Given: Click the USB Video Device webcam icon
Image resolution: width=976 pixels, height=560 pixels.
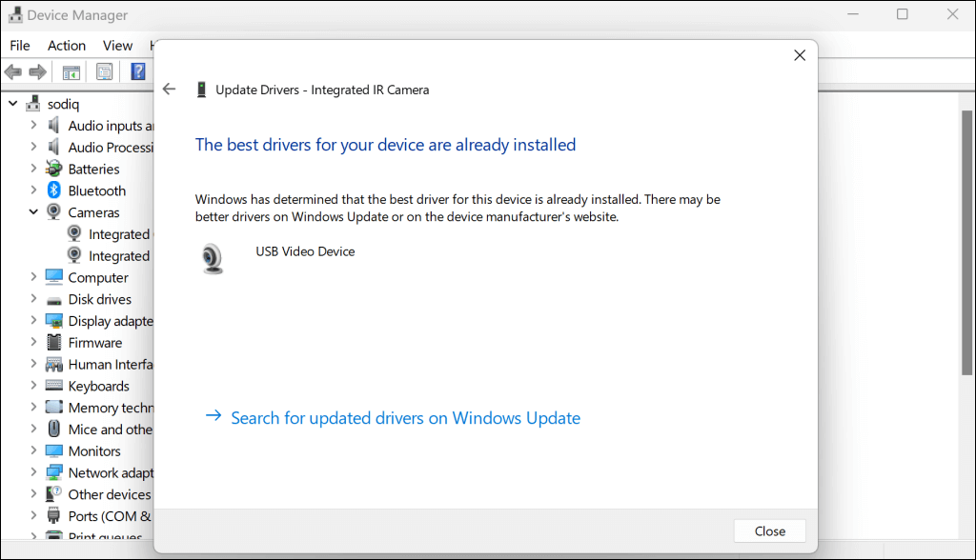Looking at the screenshot, I should [x=213, y=258].
